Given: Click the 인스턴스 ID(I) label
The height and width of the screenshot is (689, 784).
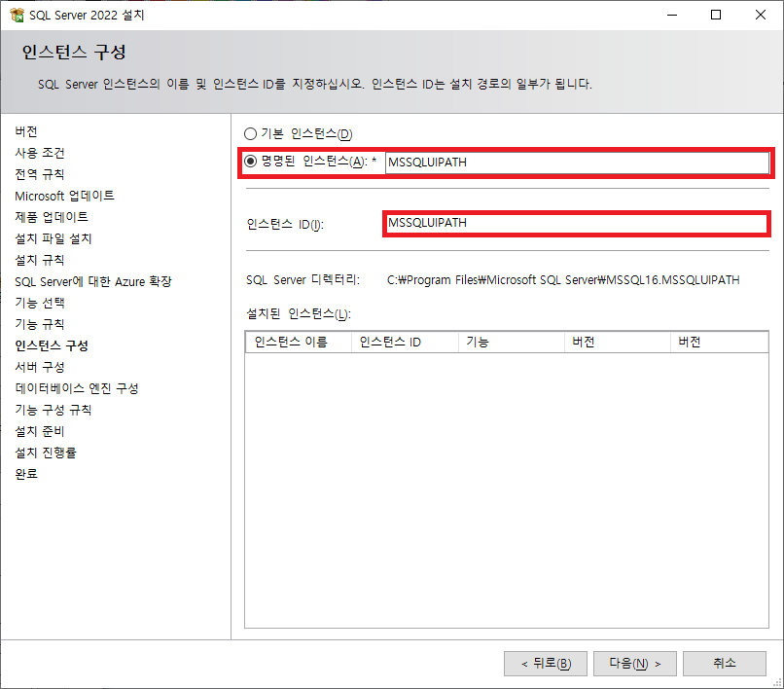Looking at the screenshot, I should (x=285, y=224).
